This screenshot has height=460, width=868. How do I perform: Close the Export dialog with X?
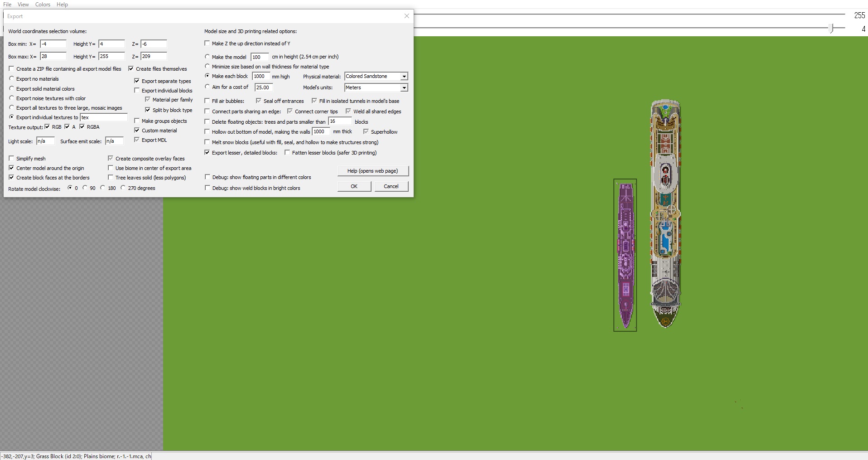pyautogui.click(x=406, y=16)
